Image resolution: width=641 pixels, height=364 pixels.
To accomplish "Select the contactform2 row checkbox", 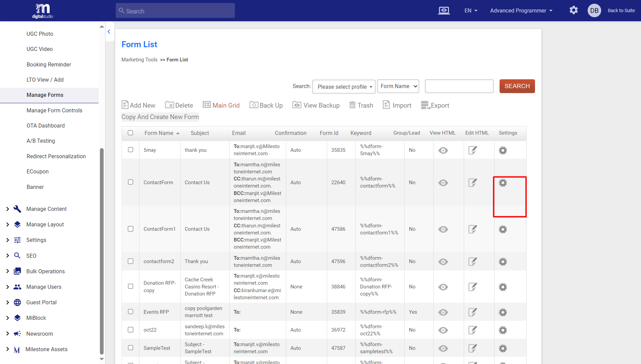I will pos(131,261).
